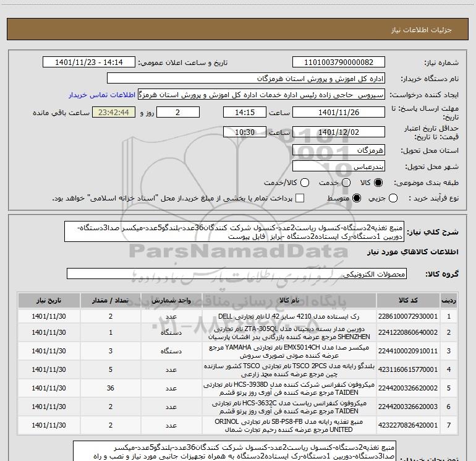
Task: Select the متوسط purchase type radio
Action: pos(357,199)
